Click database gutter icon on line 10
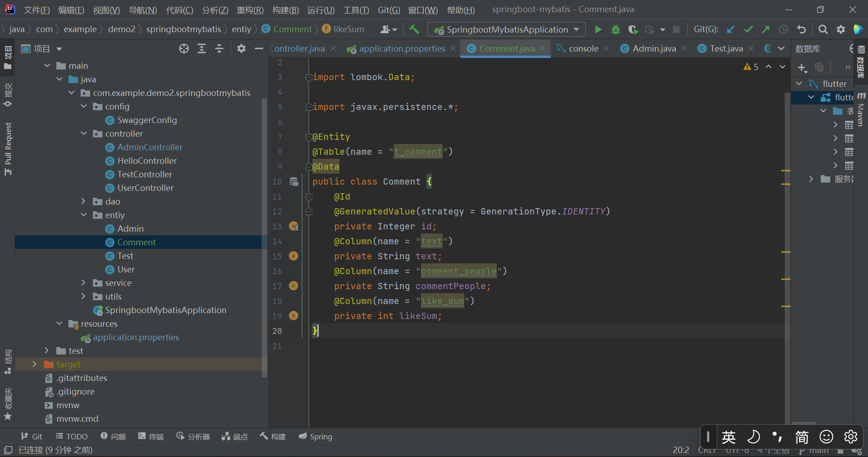 [x=294, y=181]
